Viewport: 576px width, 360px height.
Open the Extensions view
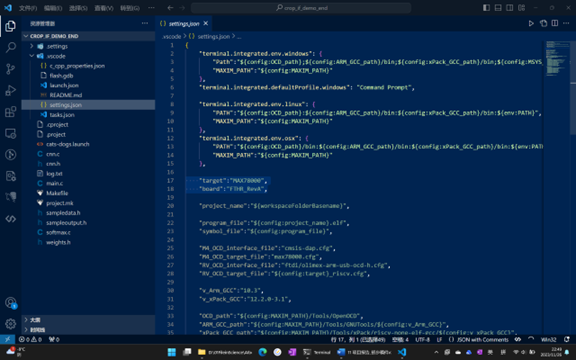pyautogui.click(x=10, y=112)
